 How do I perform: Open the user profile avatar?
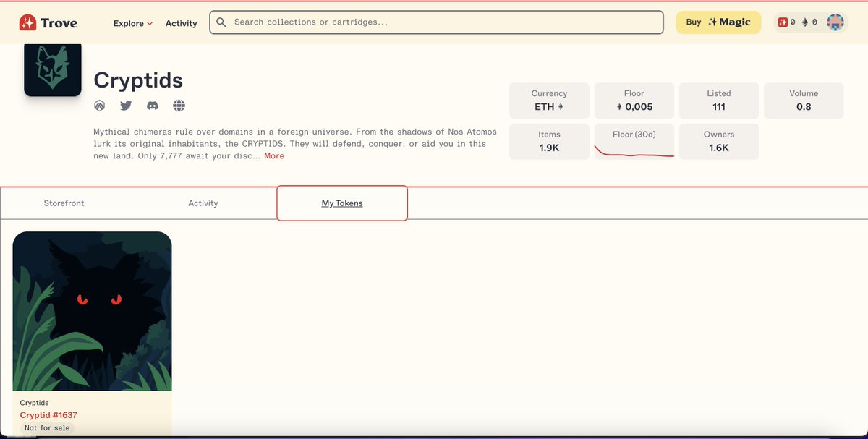[836, 22]
